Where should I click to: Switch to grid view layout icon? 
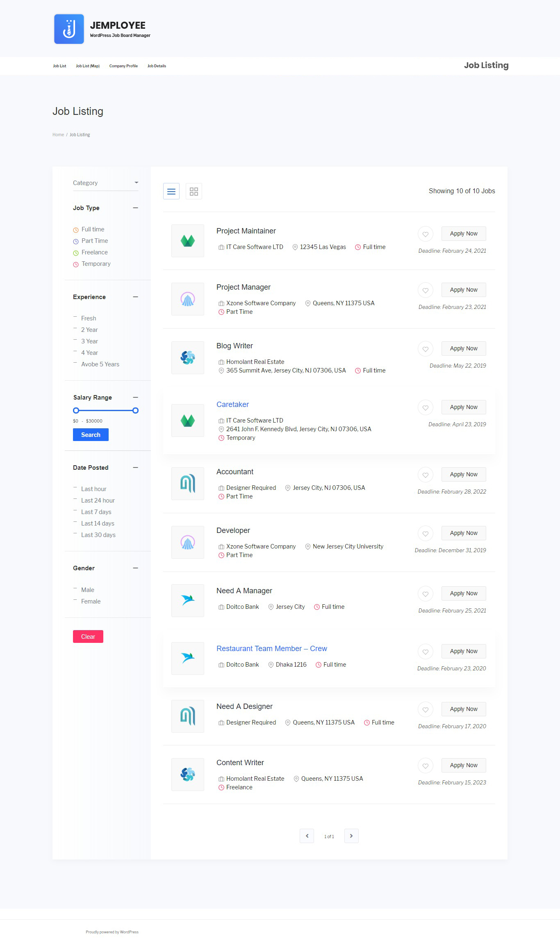click(194, 191)
